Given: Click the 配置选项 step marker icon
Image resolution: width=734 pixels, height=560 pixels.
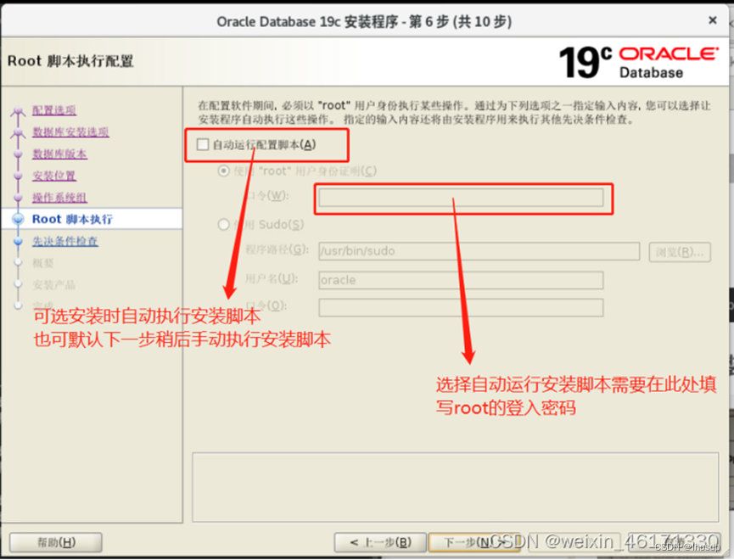Looking at the screenshot, I should click(x=19, y=111).
